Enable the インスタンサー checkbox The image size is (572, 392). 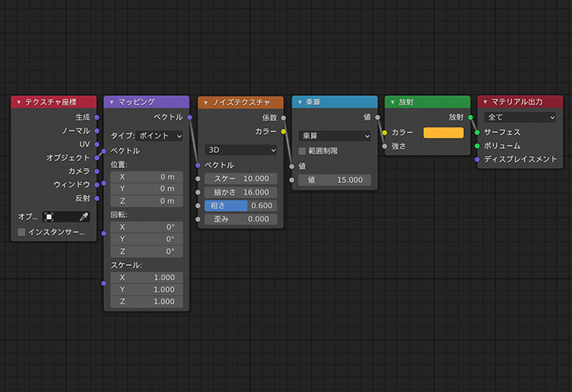[21, 232]
